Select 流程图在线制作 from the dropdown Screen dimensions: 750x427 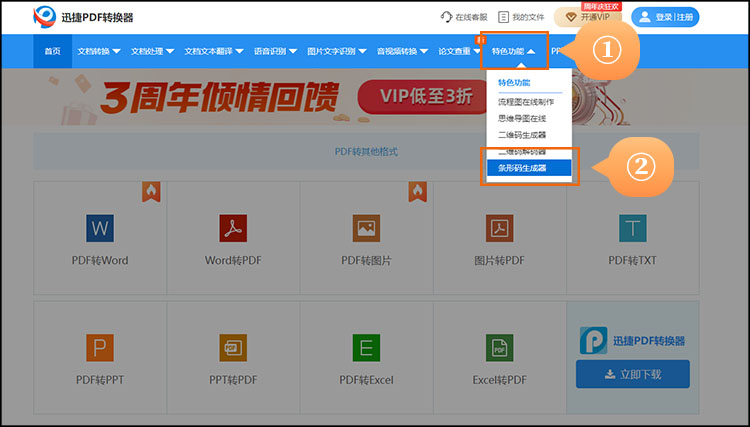point(526,102)
